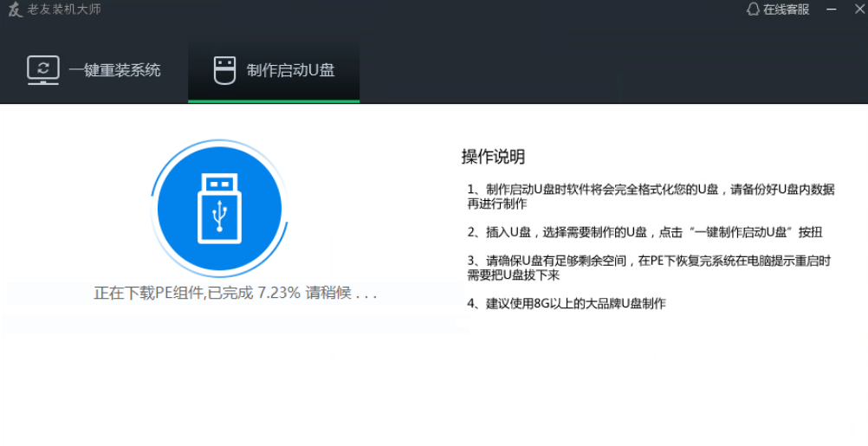This screenshot has width=868, height=446.
Task: Open the 在线客服 online support link
Action: [x=786, y=10]
